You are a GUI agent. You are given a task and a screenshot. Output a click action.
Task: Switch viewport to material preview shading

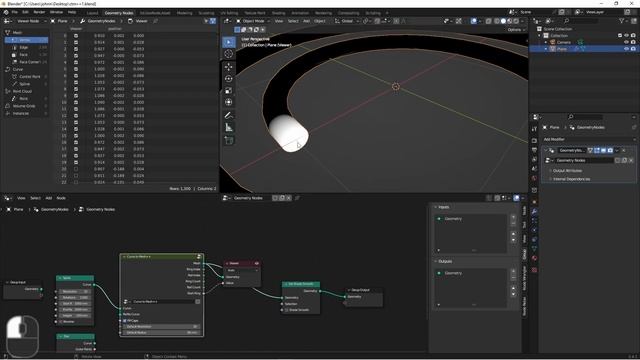[x=510, y=21]
